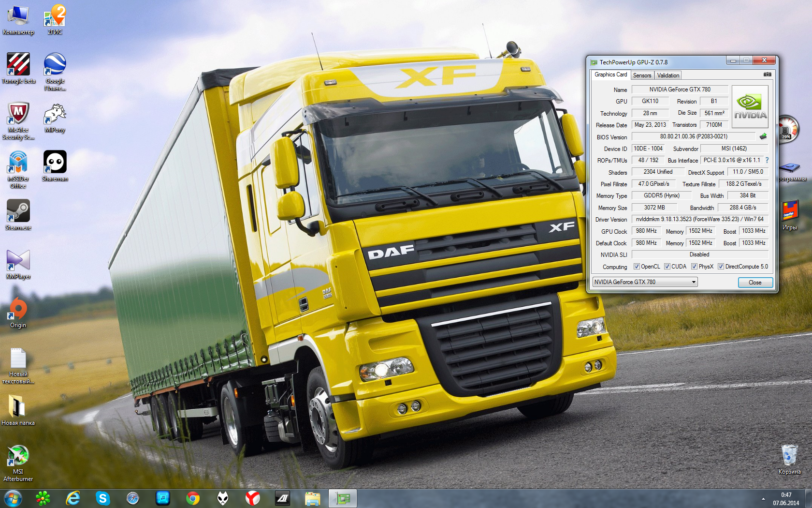Select McAfee Security Scan icon

18,121
